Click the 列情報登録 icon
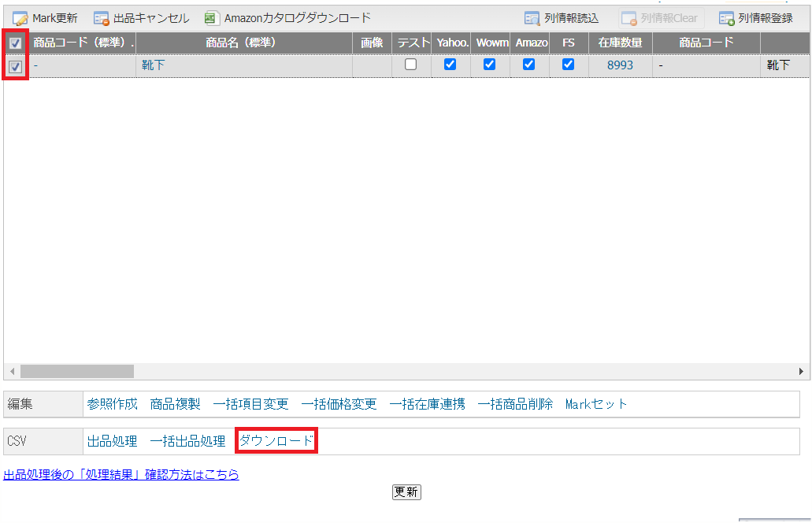Image resolution: width=812 pixels, height=523 pixels. point(727,19)
